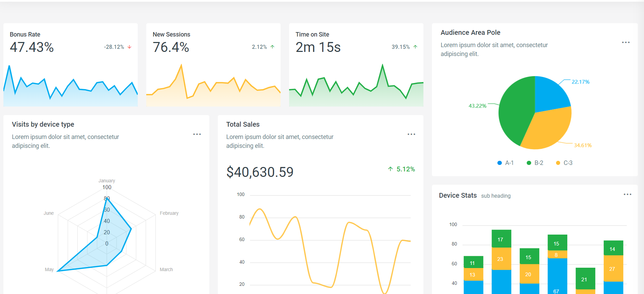Click the green bar segment labeled 21

coord(585,279)
